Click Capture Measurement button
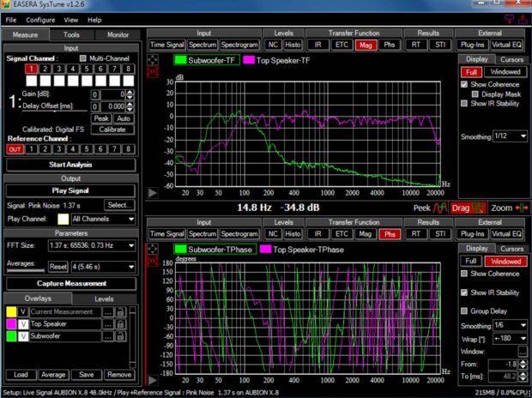 tap(71, 284)
